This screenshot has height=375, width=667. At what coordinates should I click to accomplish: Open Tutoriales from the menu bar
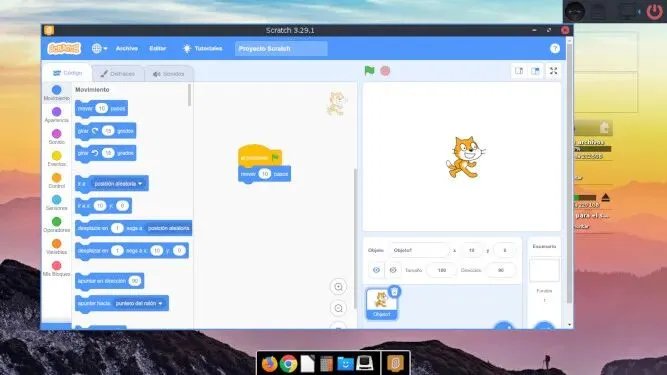[x=202, y=48]
